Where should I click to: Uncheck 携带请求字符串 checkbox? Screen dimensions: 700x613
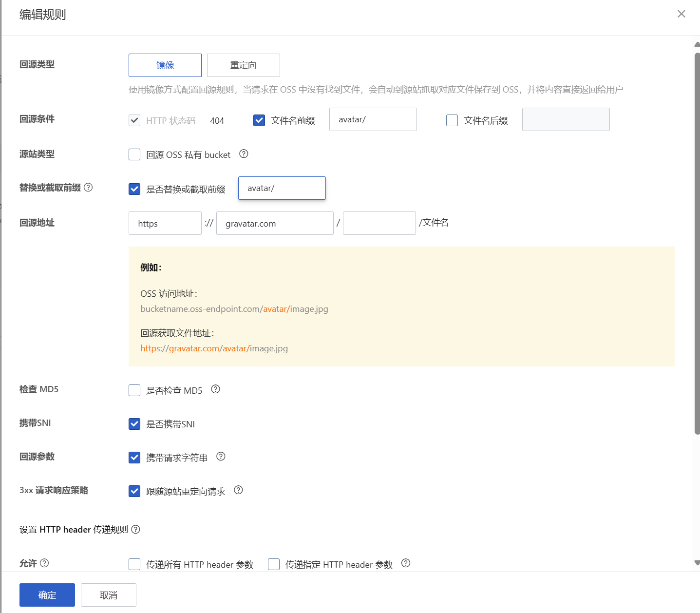[x=134, y=458]
